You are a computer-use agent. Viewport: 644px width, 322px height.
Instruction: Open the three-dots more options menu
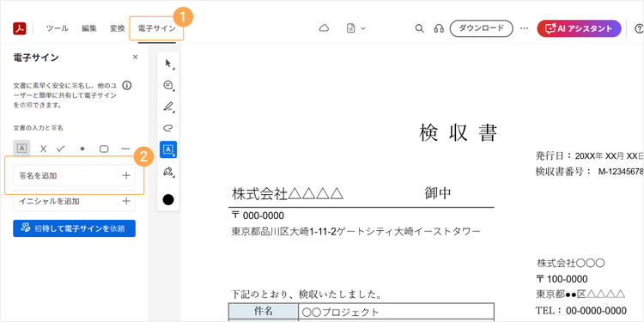(524, 28)
